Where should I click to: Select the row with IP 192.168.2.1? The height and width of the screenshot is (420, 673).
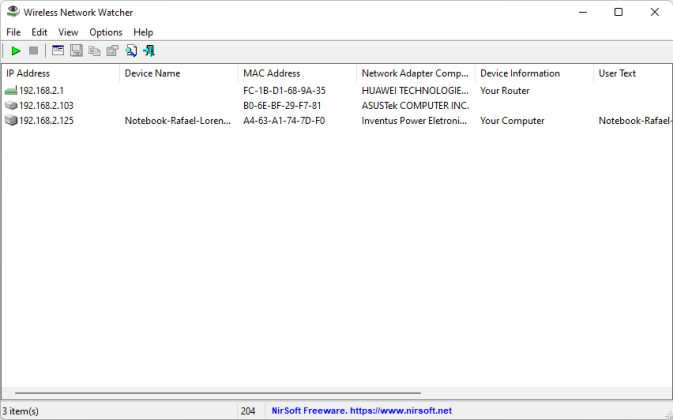pyautogui.click(x=336, y=91)
